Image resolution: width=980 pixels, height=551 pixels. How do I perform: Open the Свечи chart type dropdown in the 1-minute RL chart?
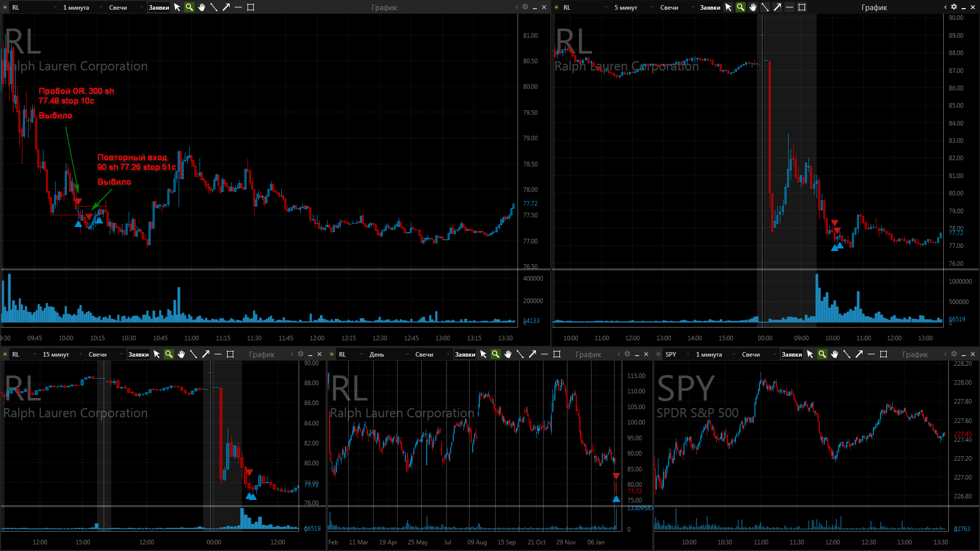(x=125, y=7)
